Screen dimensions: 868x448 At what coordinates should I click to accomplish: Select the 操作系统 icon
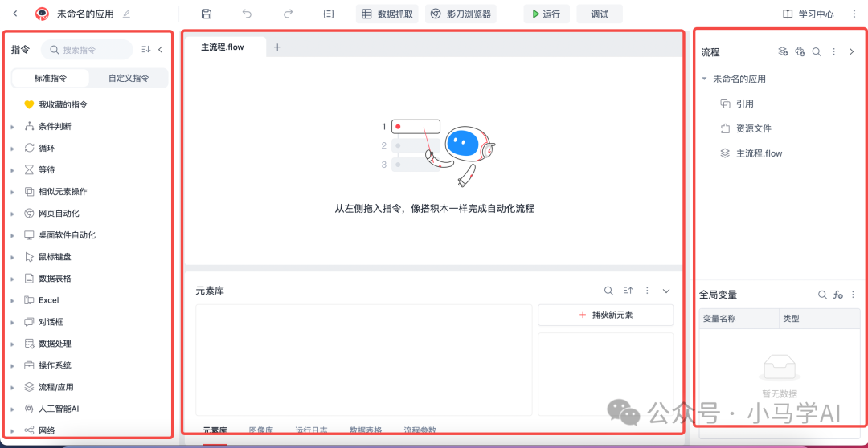tap(30, 365)
